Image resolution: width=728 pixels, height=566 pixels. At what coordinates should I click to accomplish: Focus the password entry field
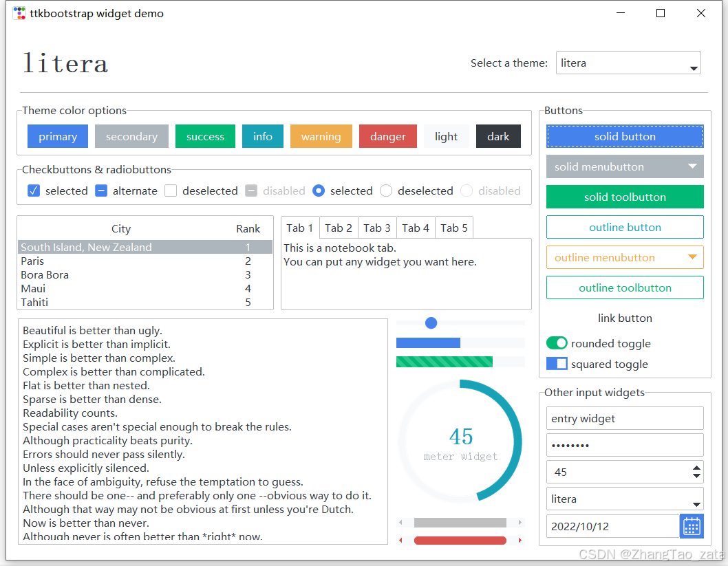(625, 446)
